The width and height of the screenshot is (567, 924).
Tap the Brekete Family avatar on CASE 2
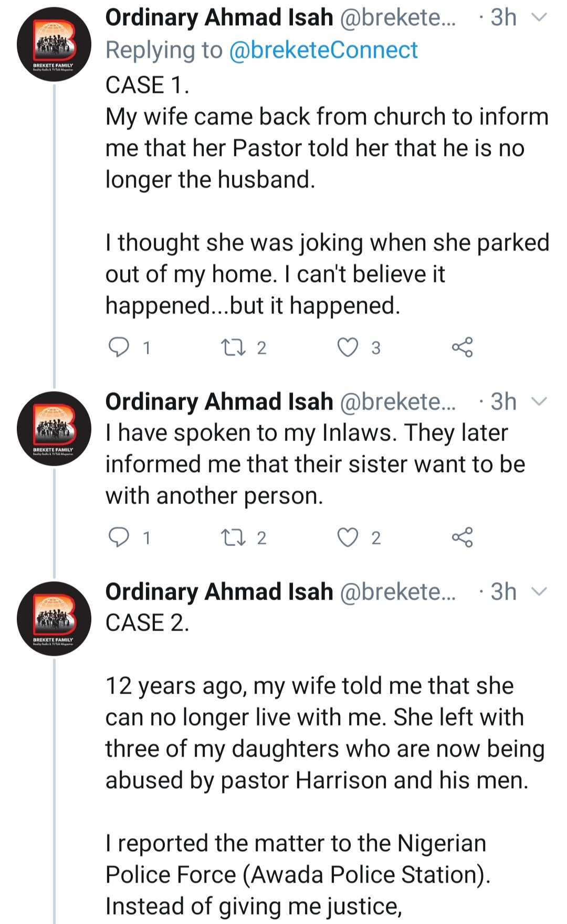point(54,618)
